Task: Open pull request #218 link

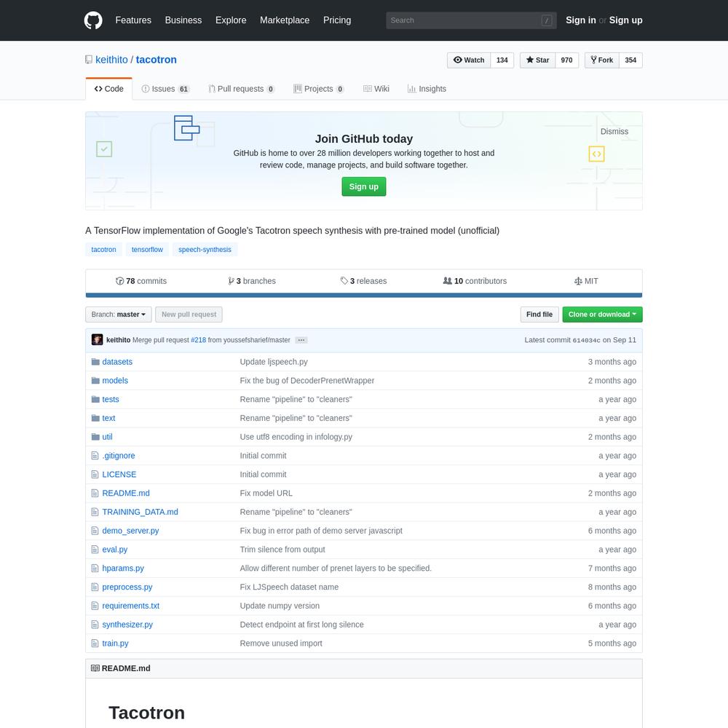Action: click(x=198, y=340)
